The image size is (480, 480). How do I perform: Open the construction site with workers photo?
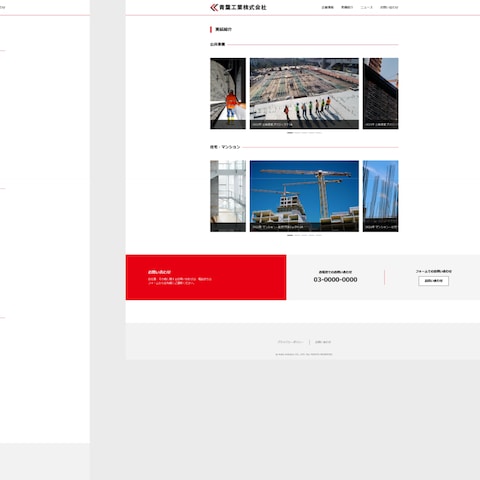[x=304, y=93]
